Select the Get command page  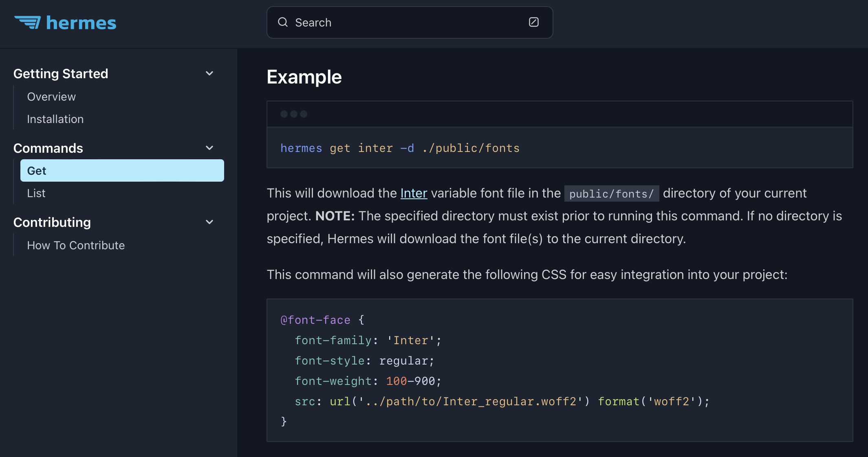coord(122,171)
